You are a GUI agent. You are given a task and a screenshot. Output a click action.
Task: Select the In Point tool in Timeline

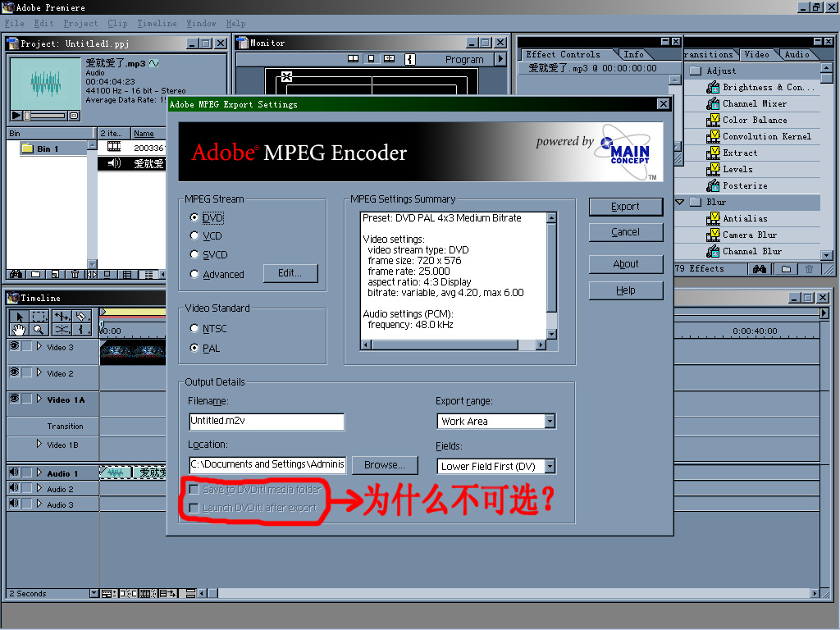(81, 330)
